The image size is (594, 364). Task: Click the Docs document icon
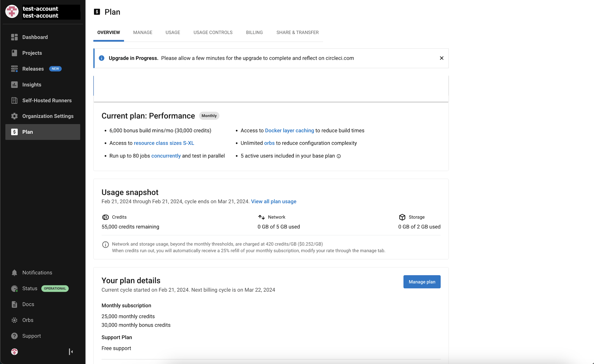pyautogui.click(x=14, y=304)
